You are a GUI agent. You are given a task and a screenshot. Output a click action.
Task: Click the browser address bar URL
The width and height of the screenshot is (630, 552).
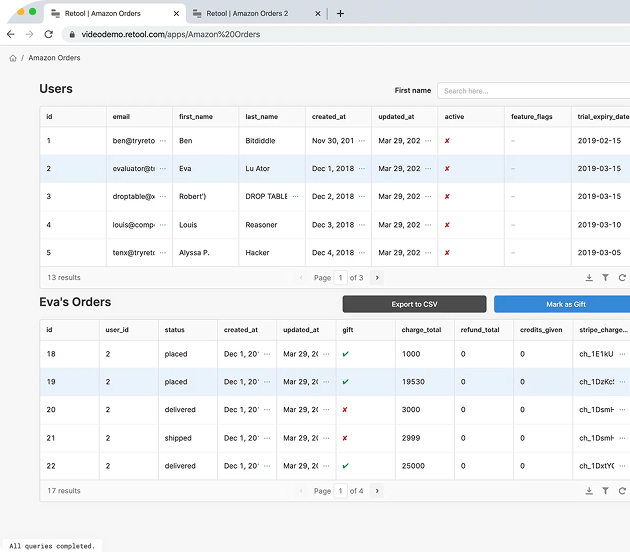pos(171,35)
